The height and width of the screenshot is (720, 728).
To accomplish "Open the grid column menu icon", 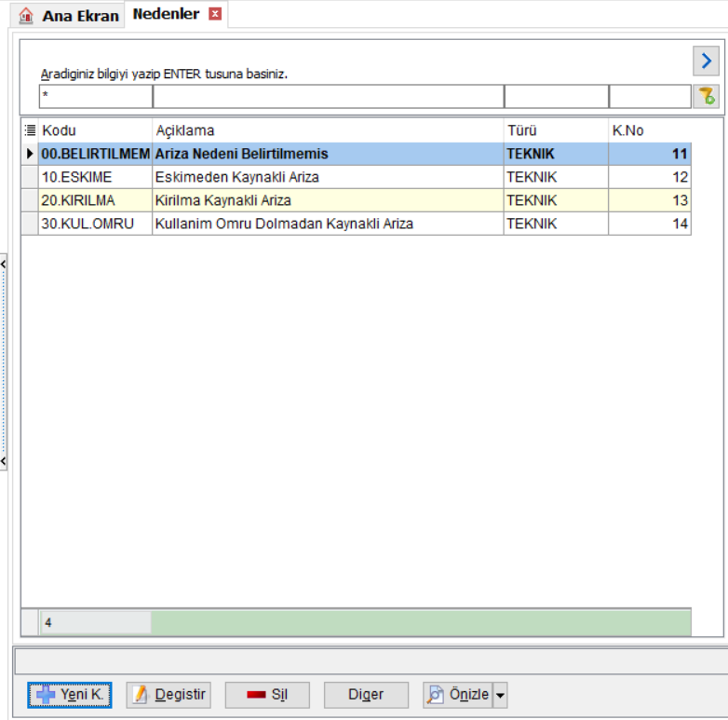I will 30,130.
